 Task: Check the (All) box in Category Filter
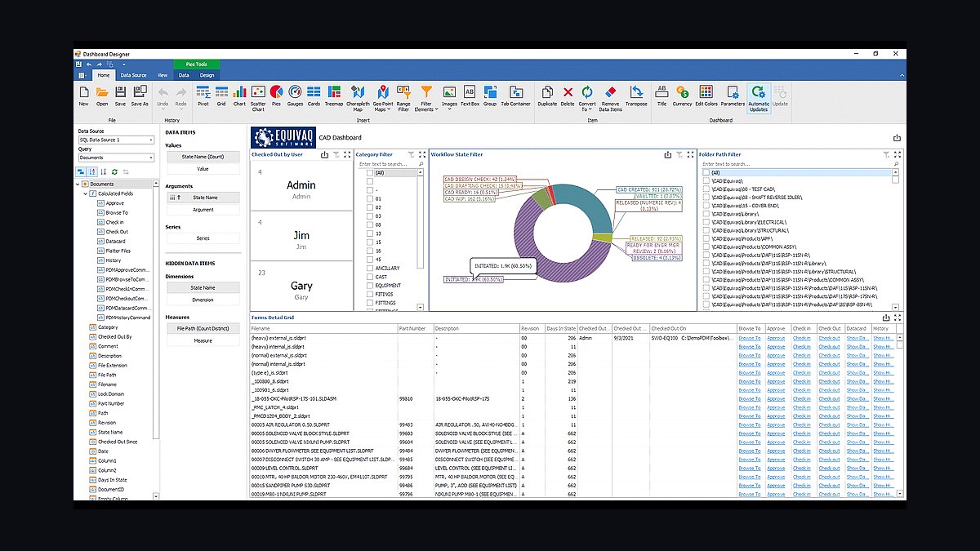370,173
